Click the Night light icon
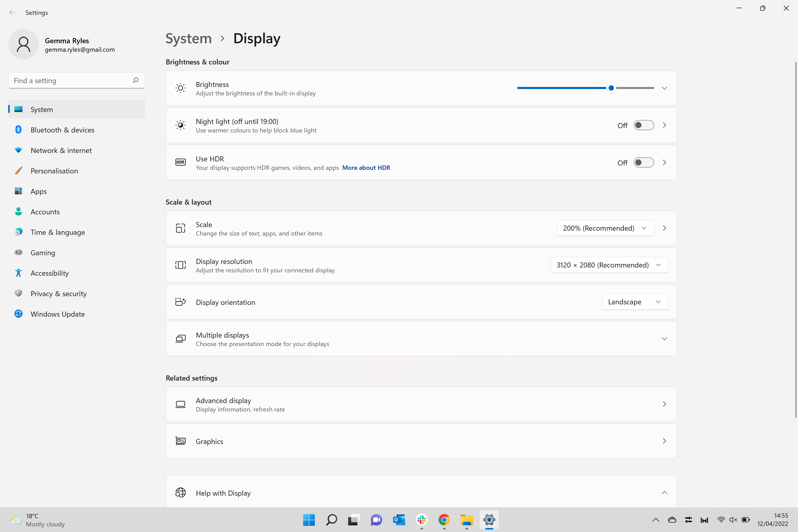This screenshot has height=532, width=798. click(181, 125)
